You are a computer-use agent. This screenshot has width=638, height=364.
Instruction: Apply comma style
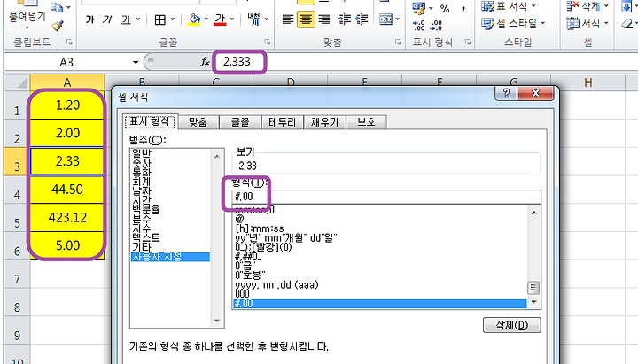(x=463, y=9)
